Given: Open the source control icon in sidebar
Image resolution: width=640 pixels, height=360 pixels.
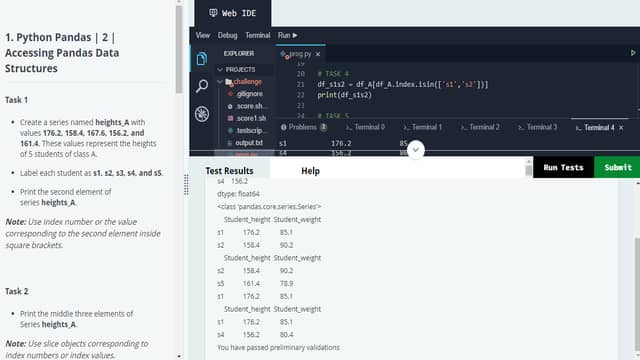Looking at the screenshot, I should pyautogui.click(x=202, y=114).
